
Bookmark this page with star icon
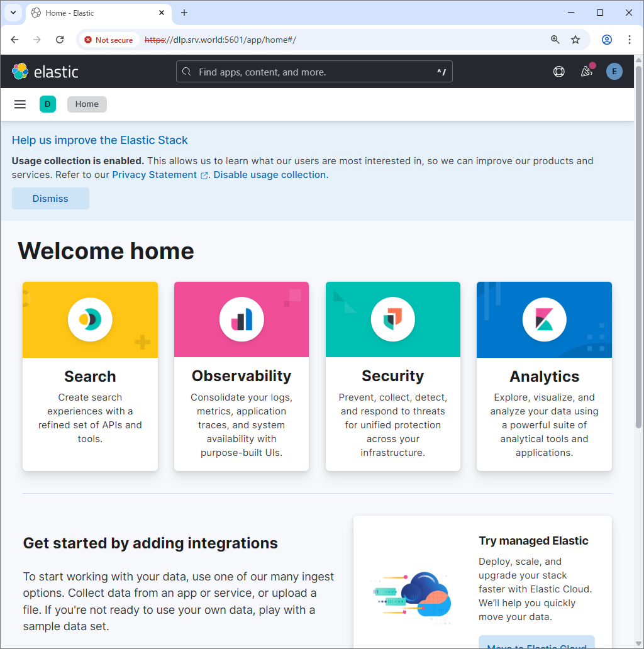point(575,40)
